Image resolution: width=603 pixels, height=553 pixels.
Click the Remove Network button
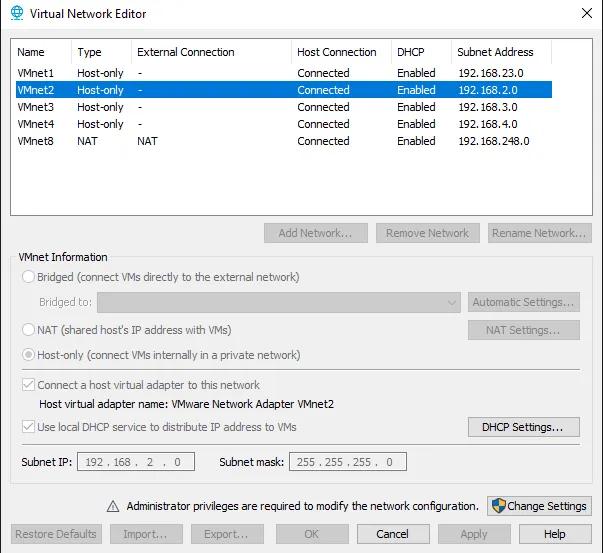(428, 233)
